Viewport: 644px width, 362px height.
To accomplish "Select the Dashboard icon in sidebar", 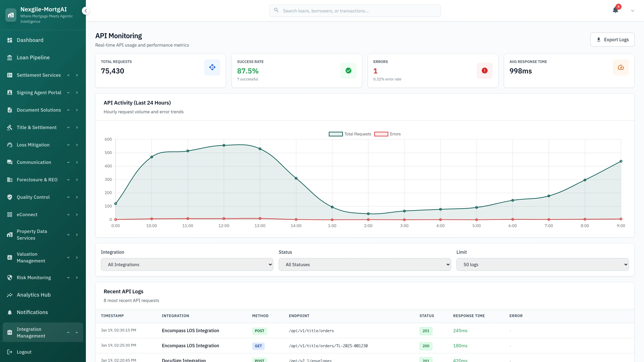I will point(10,40).
